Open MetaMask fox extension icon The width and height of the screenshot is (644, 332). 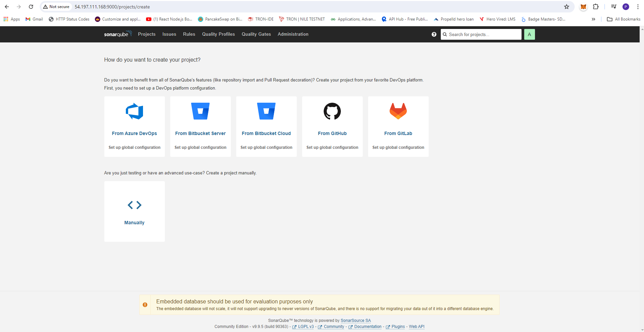click(583, 7)
